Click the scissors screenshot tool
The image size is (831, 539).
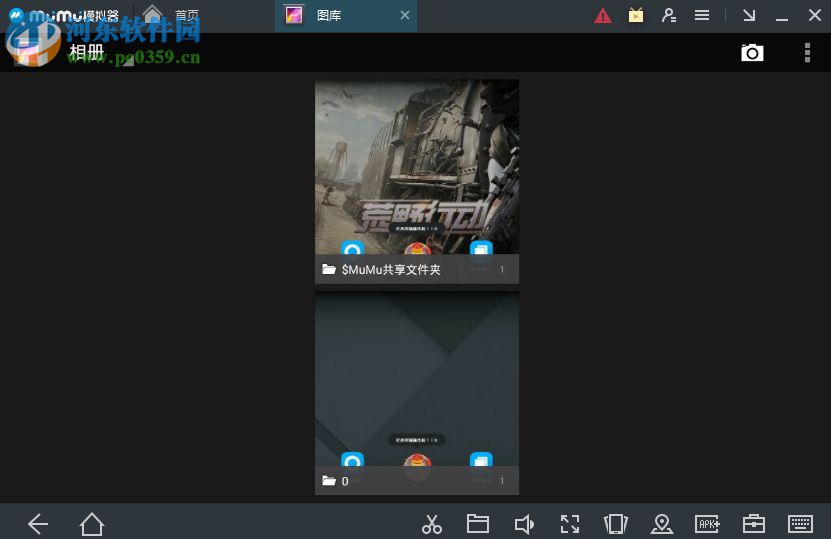(x=432, y=524)
